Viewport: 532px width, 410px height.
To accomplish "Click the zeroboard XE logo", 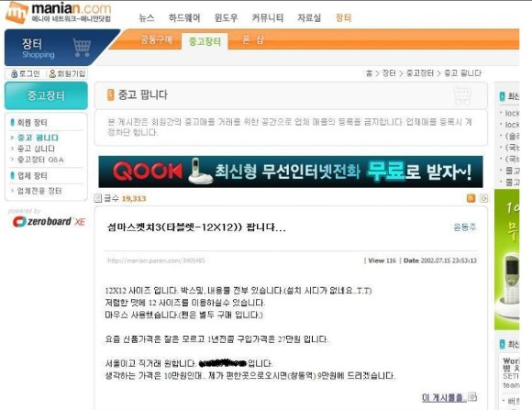I will click(49, 222).
